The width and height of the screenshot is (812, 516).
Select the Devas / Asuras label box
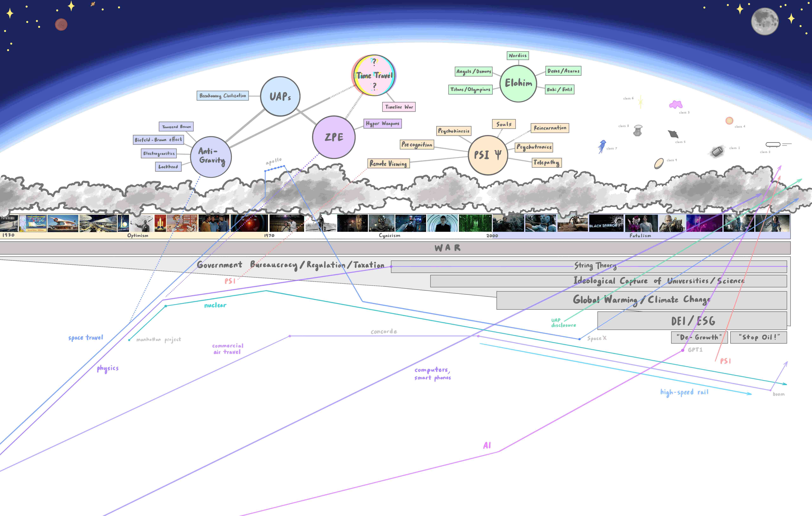[x=564, y=71]
